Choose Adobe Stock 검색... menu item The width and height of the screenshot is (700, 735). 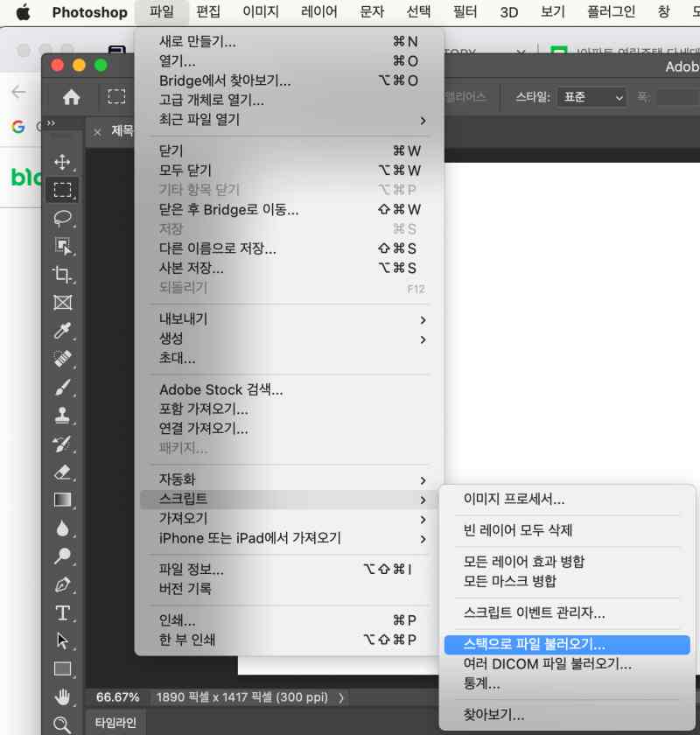(x=289, y=389)
